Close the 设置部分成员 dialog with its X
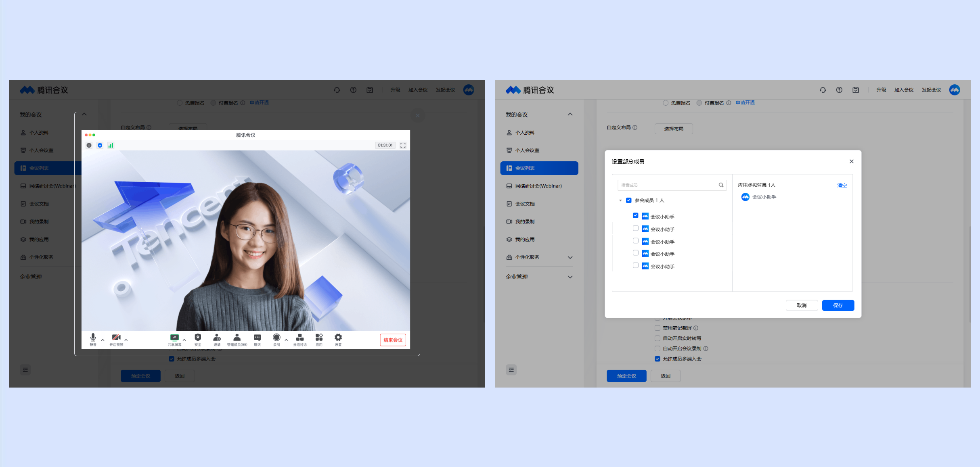 click(851, 161)
